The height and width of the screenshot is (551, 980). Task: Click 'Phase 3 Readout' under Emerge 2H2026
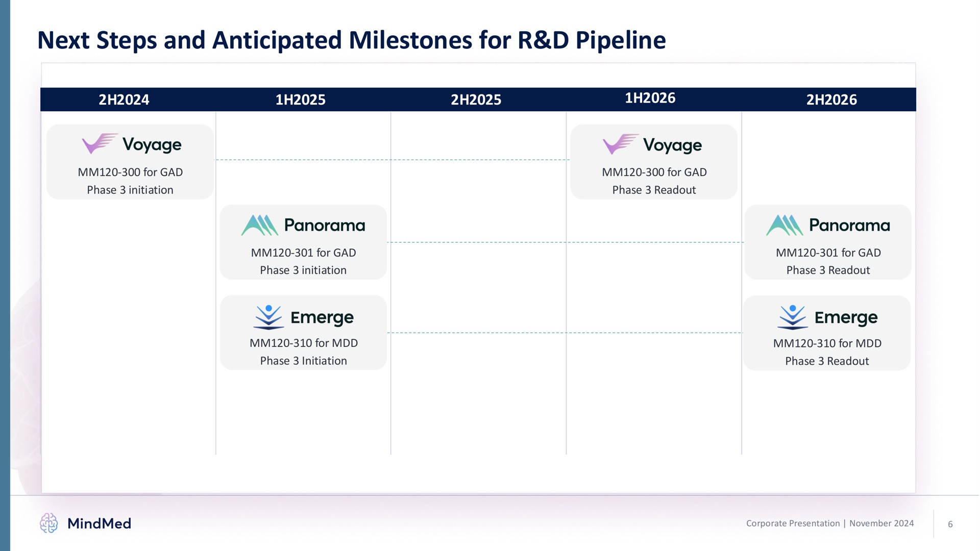[827, 361]
